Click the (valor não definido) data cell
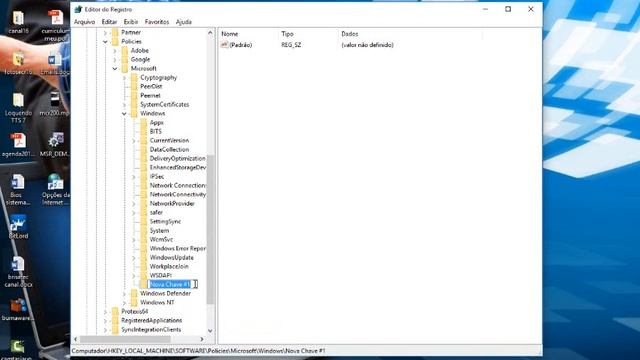 [x=367, y=45]
